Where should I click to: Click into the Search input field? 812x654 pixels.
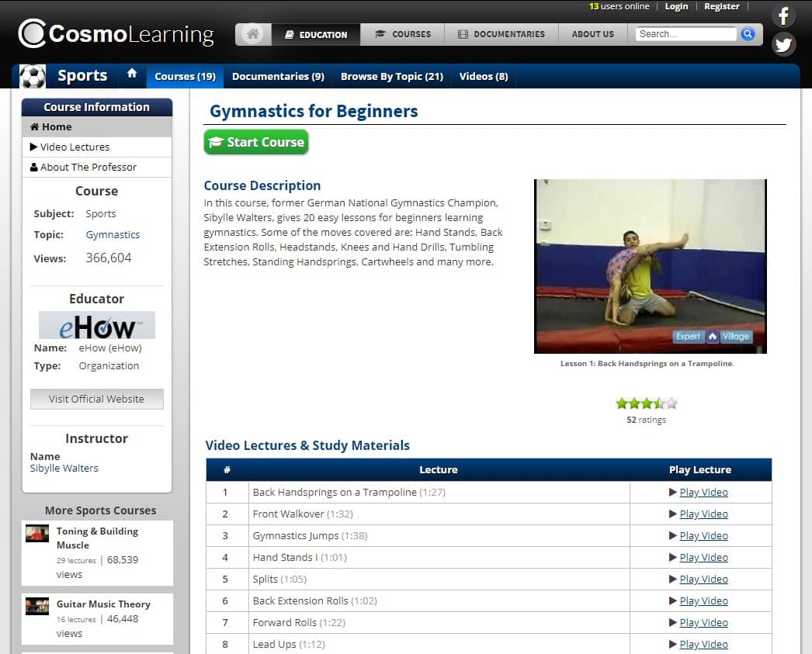[x=685, y=34]
